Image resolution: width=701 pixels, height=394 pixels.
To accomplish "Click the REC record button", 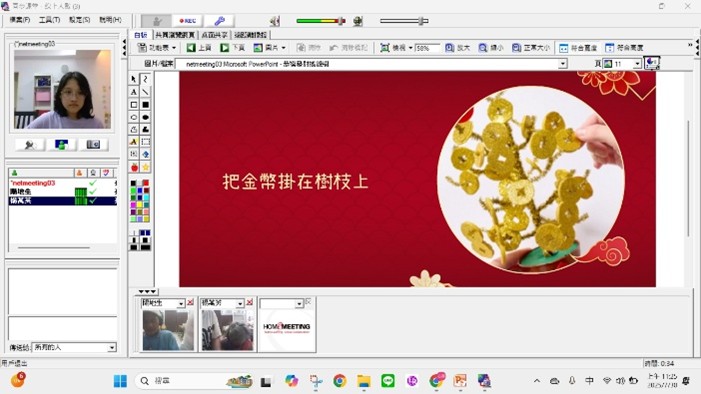I will coord(188,21).
